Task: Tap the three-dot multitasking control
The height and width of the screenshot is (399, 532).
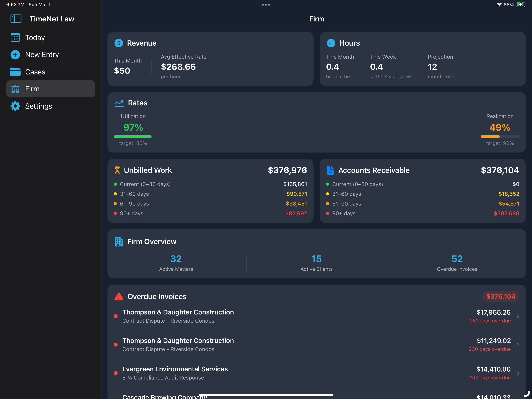Action: 266,4
